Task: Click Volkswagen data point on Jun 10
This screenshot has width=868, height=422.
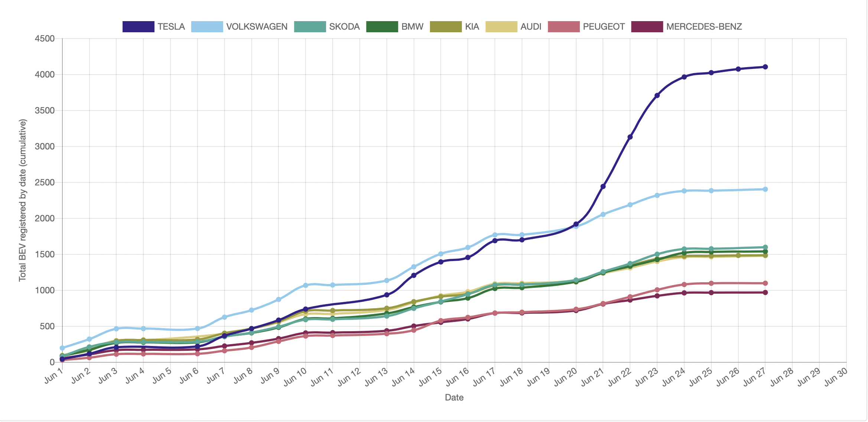Action: click(306, 286)
